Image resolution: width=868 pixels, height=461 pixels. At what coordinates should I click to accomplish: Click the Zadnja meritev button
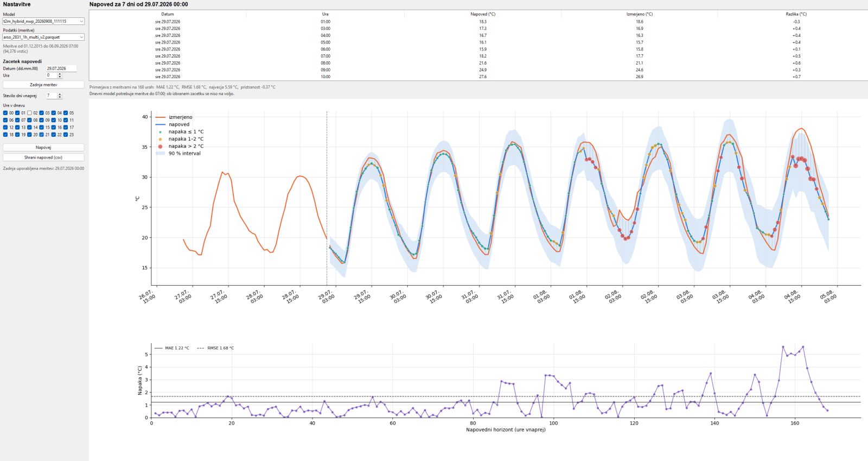tap(43, 85)
